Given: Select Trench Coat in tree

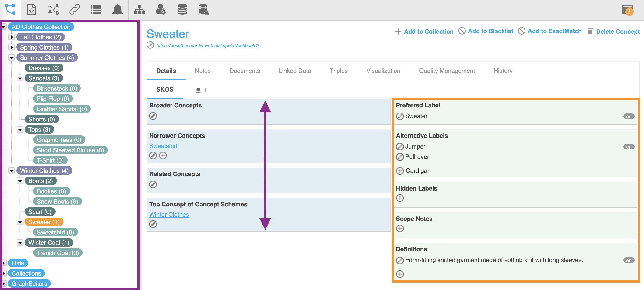Looking at the screenshot, I should [58, 253].
